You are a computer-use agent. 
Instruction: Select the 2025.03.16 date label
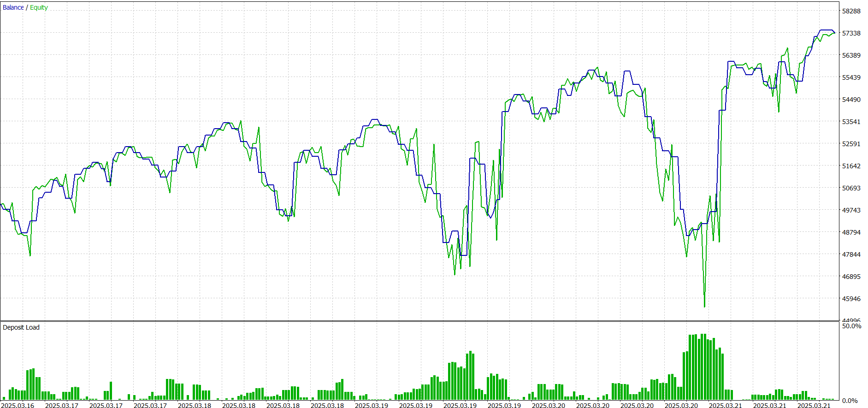18,406
